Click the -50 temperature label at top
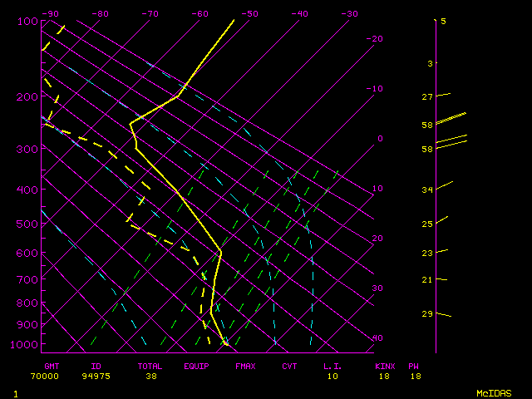 click(249, 14)
